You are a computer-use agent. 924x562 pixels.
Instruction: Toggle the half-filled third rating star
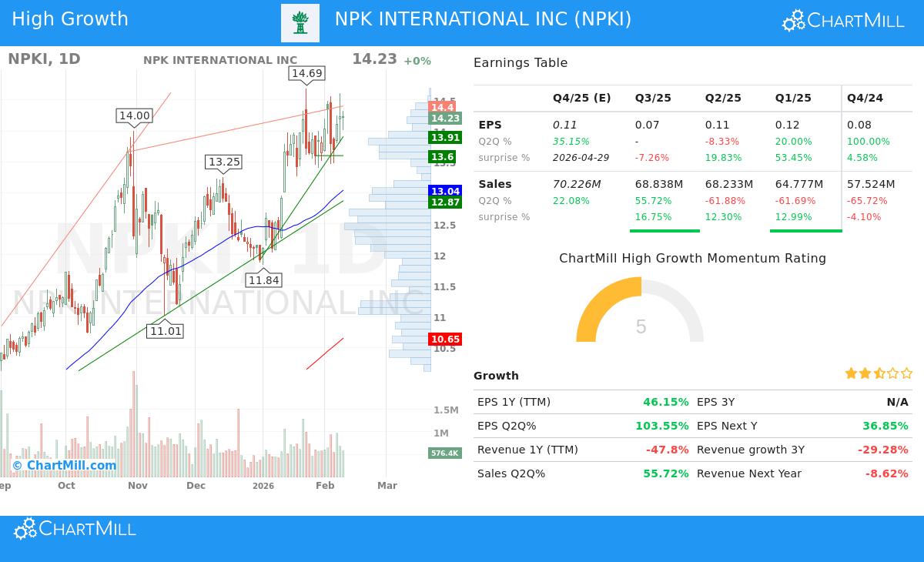coord(879,373)
